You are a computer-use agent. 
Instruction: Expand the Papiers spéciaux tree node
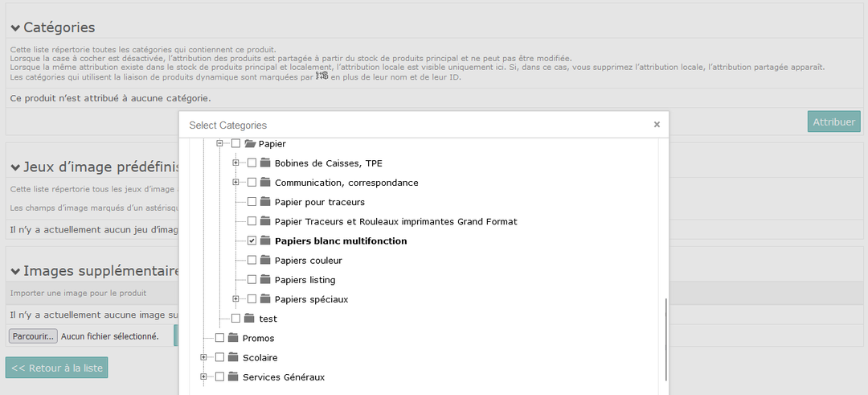pos(235,299)
